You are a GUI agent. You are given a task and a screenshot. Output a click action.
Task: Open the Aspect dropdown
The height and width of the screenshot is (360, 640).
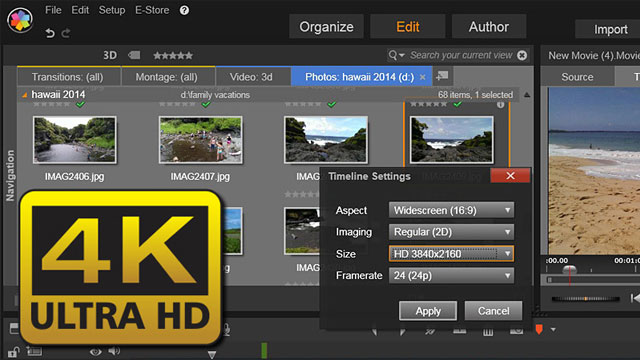pos(451,211)
